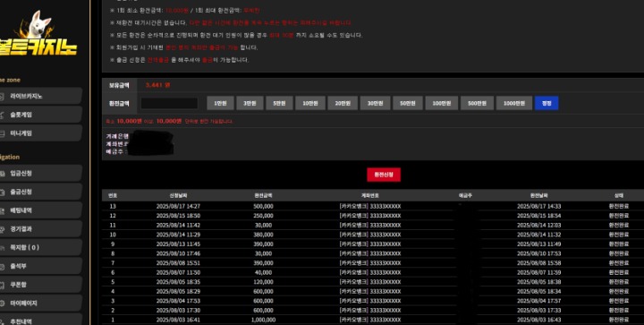644x325 pixels.
Task: Click the 환전날짜 column header
Action: coord(538,195)
